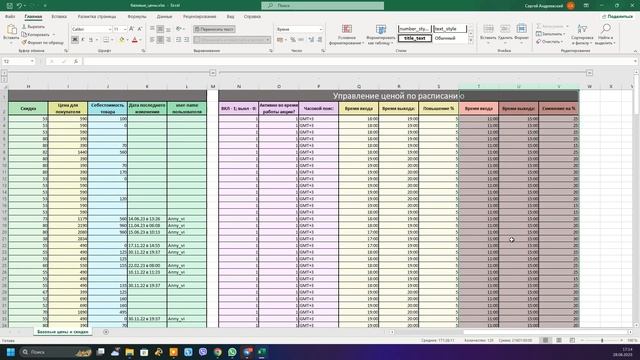The image size is (640, 360).
Task: Increase font size with the large A icon
Action: (131, 29)
